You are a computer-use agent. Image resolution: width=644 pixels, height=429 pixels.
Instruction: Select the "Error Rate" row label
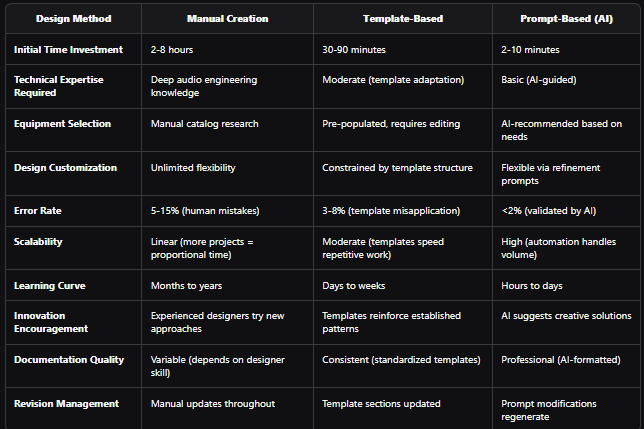point(40,212)
